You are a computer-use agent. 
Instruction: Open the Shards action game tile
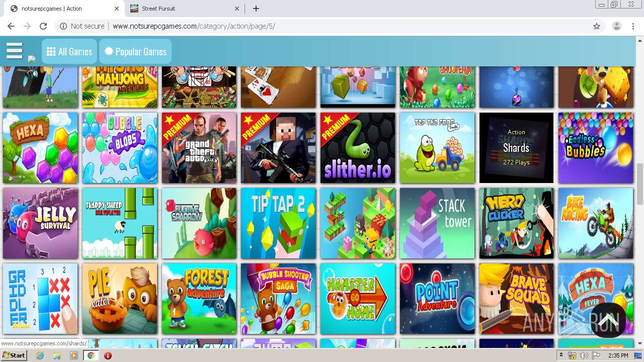tap(516, 148)
